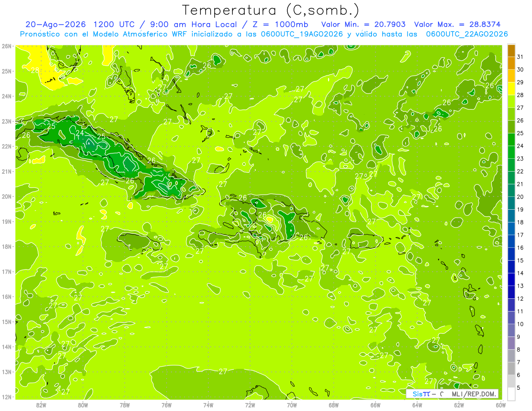
Task: Click the 76W longitude axis label
Action: pyautogui.click(x=166, y=405)
